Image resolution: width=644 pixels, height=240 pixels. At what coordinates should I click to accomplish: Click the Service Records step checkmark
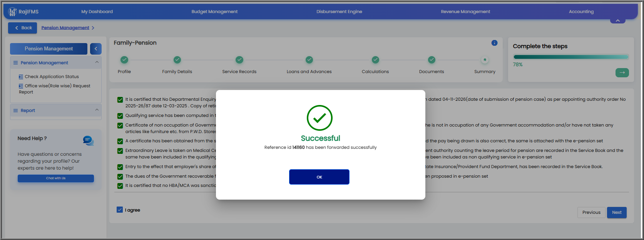(x=239, y=60)
